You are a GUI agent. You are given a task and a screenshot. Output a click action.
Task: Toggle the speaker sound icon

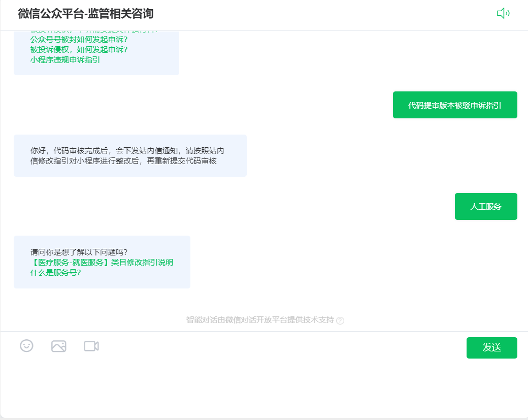coord(503,14)
